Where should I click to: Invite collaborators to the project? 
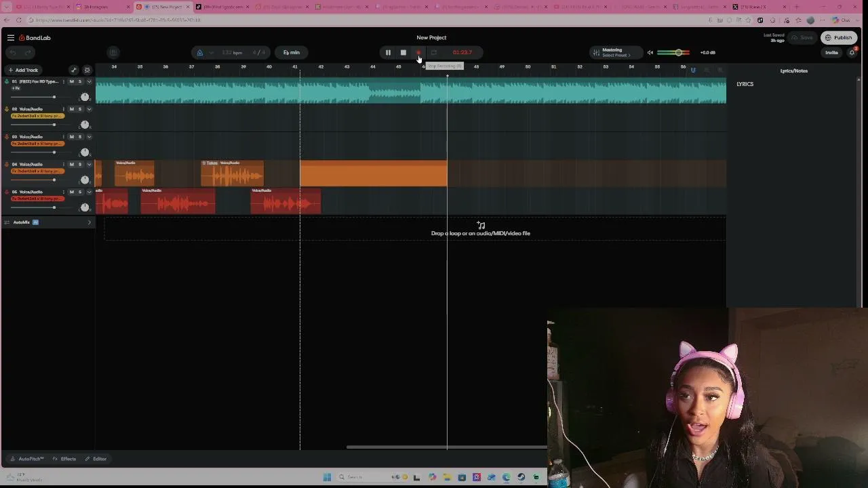831,52
